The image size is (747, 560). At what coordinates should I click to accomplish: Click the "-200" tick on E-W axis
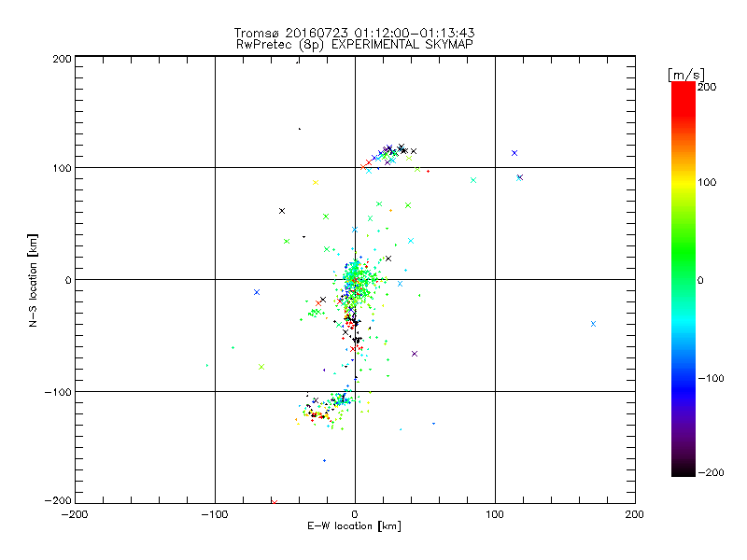point(75,514)
